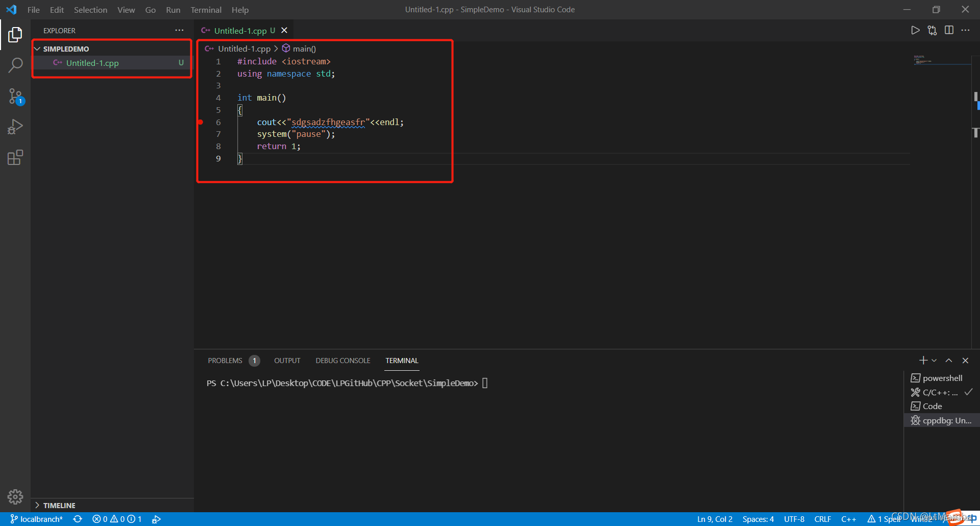Image resolution: width=980 pixels, height=526 pixels.
Task: Click the system("pause") line
Action: point(296,134)
